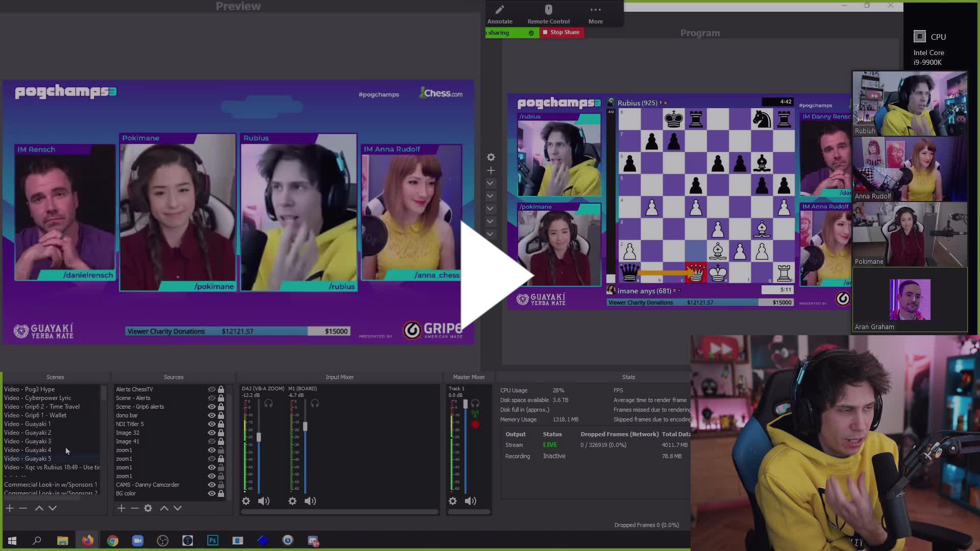
Task: Move scene down with the Scenes down arrow
Action: 53,508
